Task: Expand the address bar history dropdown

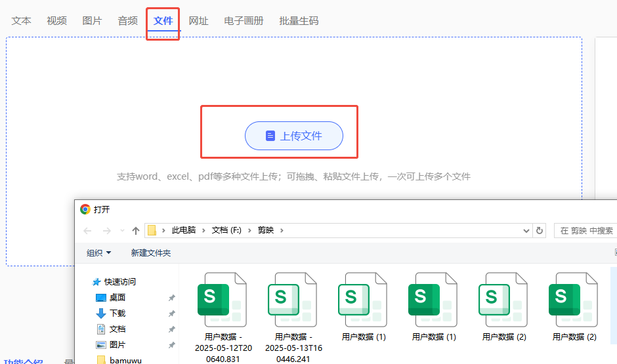Action: click(526, 231)
